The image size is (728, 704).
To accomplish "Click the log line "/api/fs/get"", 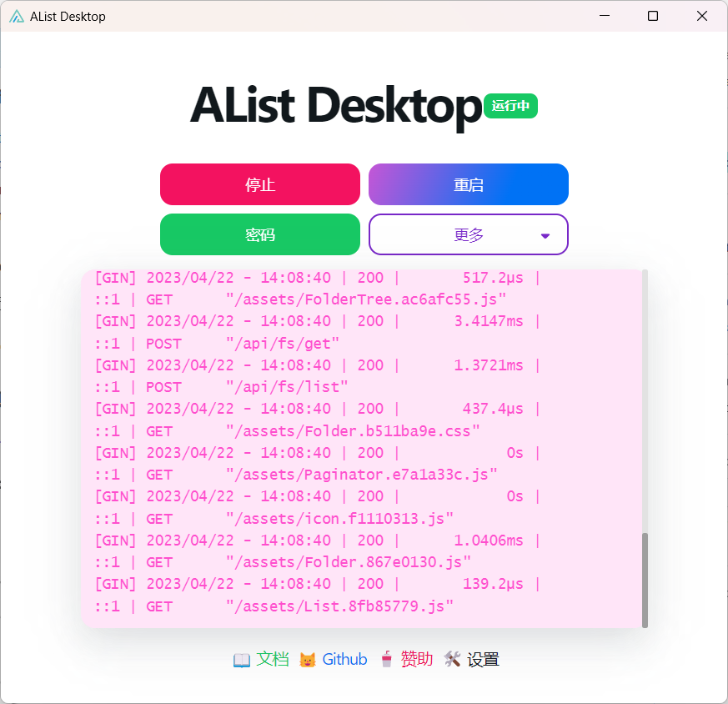I will point(283,344).
